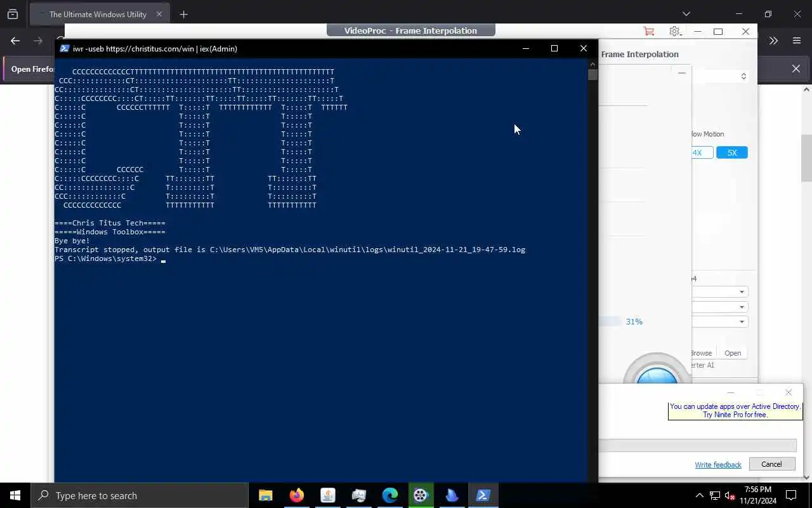This screenshot has width=812, height=508.
Task: Click the Ninite installer progress bar
Action: pyautogui.click(x=697, y=446)
